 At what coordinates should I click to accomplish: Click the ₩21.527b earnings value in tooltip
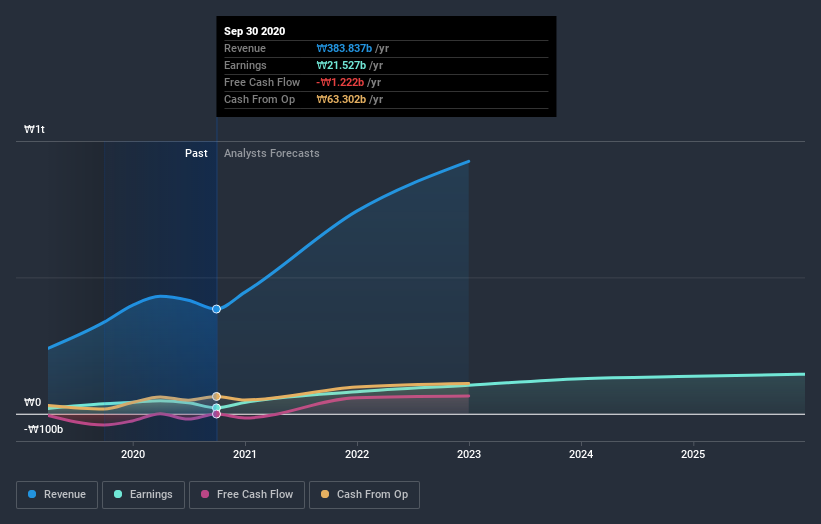pyautogui.click(x=341, y=65)
